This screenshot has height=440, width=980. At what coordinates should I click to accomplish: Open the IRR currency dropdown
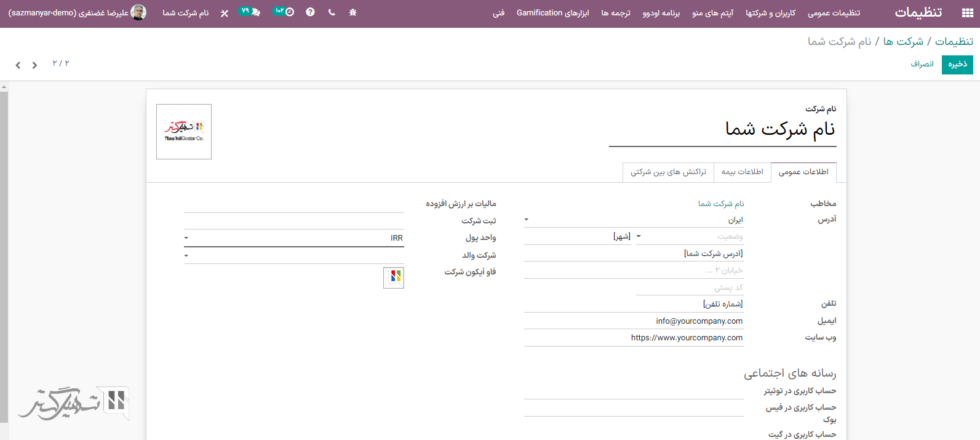[x=186, y=238]
